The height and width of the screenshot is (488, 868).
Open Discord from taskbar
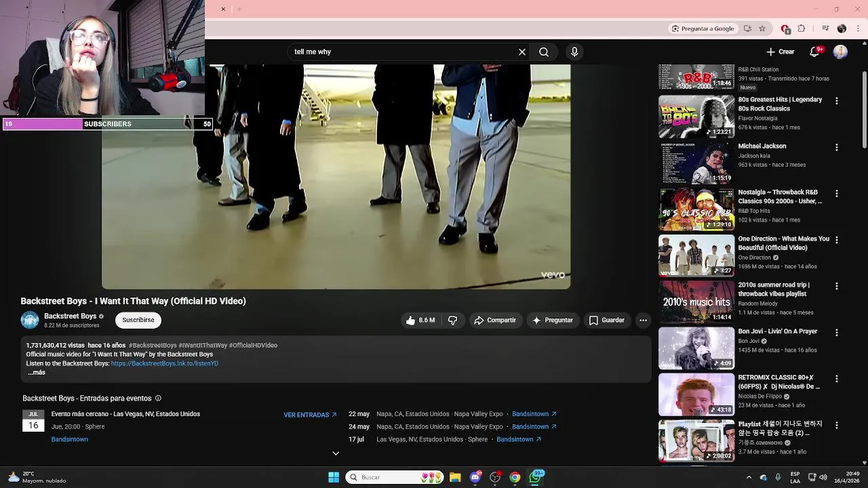(x=475, y=477)
